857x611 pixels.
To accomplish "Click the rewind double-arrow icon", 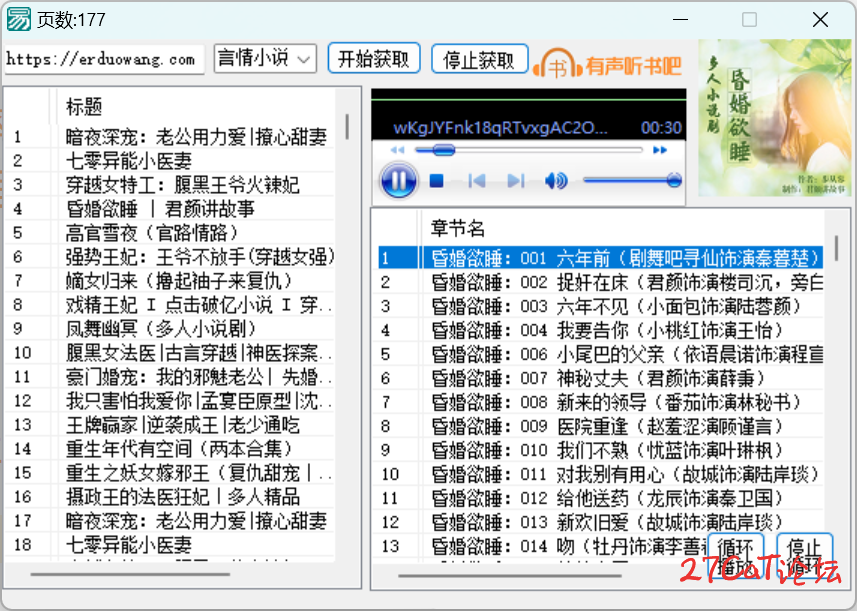I will tap(397, 150).
